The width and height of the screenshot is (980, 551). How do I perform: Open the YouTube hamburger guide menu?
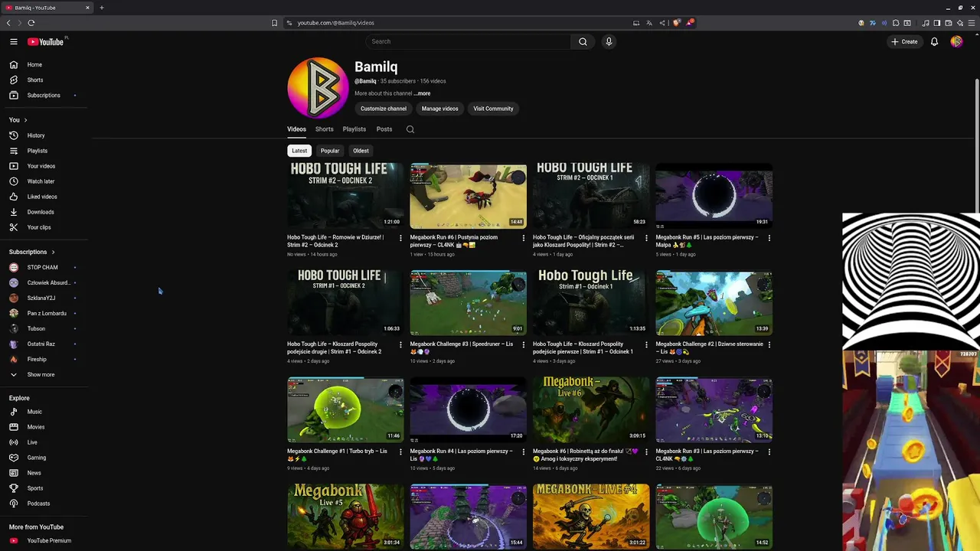(x=14, y=42)
